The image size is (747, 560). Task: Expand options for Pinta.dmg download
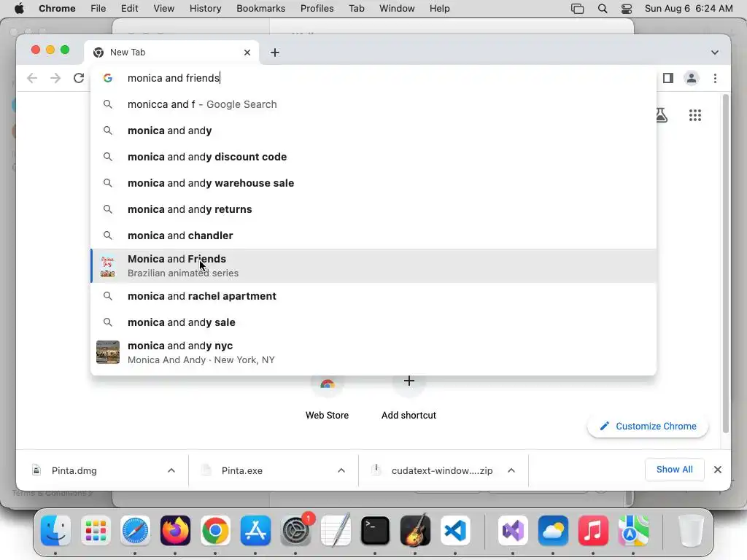[171, 470]
